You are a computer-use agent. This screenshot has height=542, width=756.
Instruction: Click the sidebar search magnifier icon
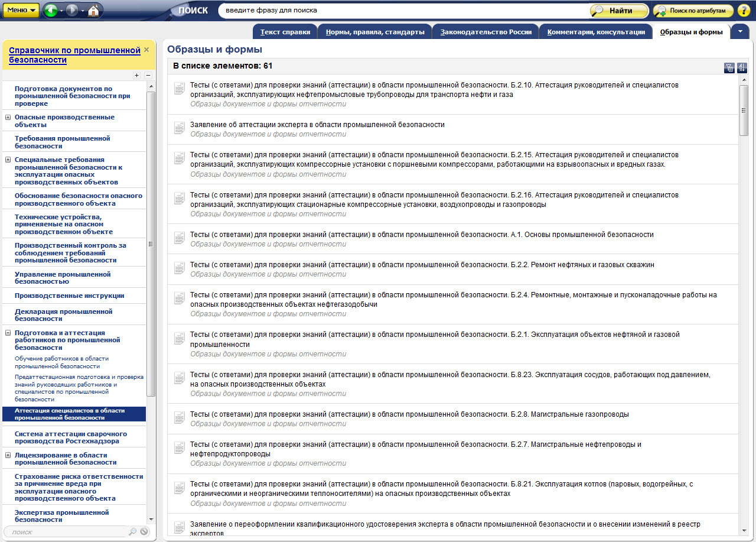click(133, 532)
